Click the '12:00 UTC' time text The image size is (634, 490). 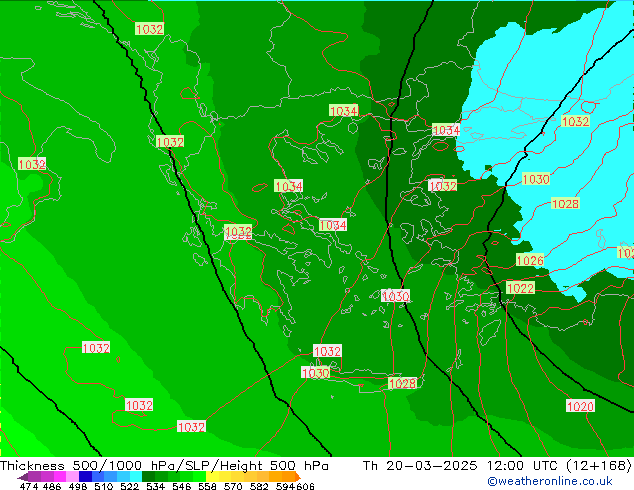click(522, 466)
